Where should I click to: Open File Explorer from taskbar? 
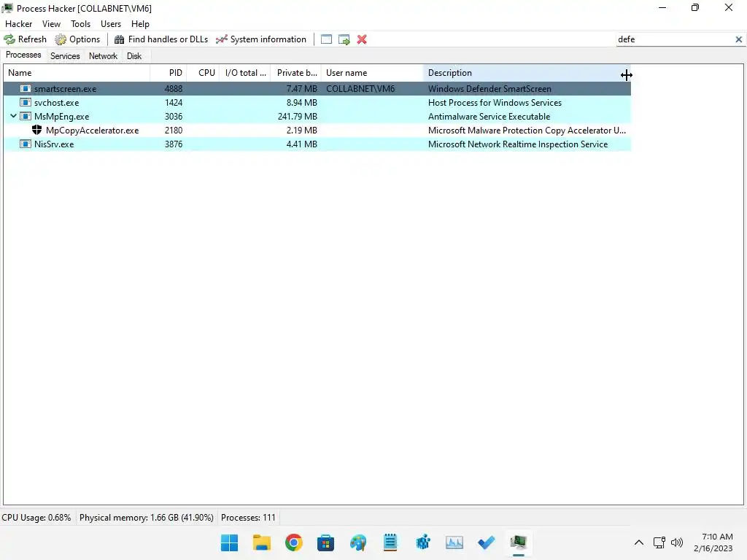point(262,542)
